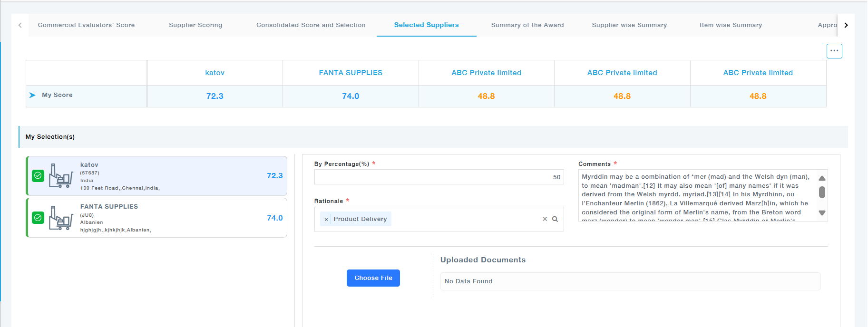Click the By Percentage input field
Image resolution: width=868 pixels, height=327 pixels.
[x=439, y=177]
